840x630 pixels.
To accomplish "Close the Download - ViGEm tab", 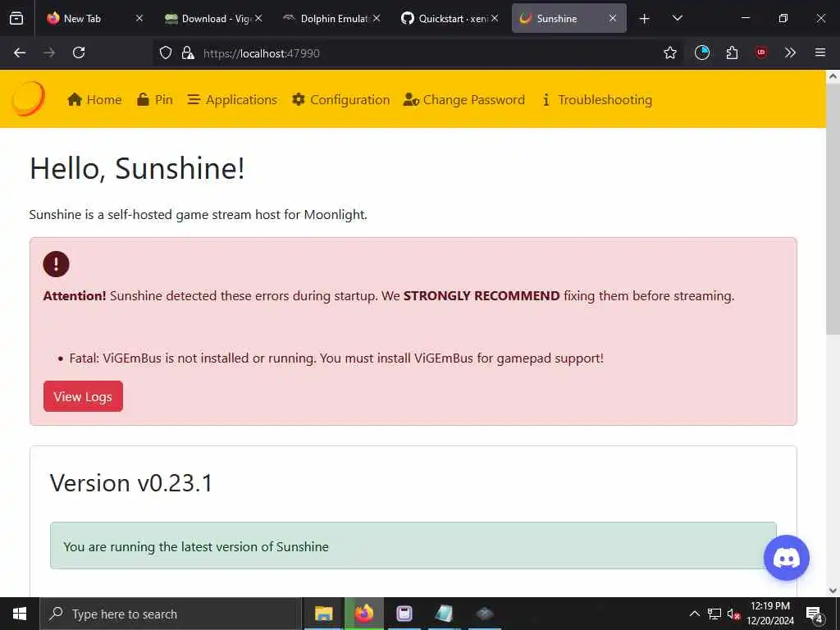I will point(258,18).
